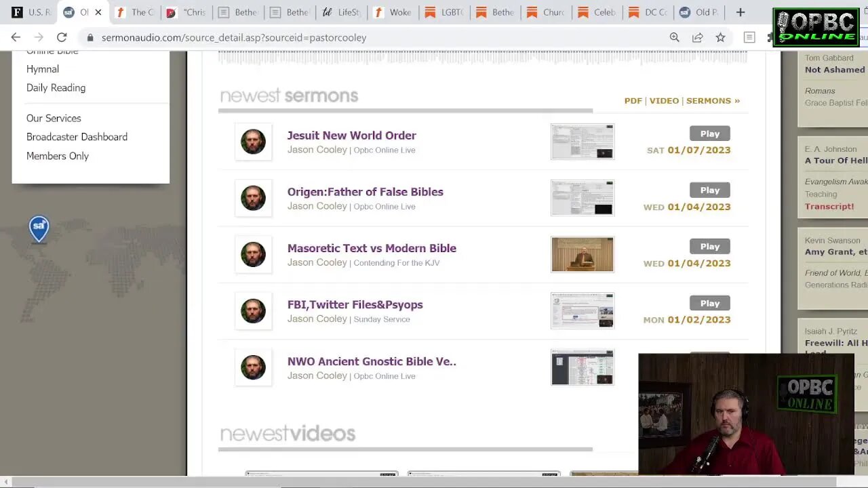
Task: Open Not Ashamed in the right sidebar
Action: pyautogui.click(x=835, y=70)
